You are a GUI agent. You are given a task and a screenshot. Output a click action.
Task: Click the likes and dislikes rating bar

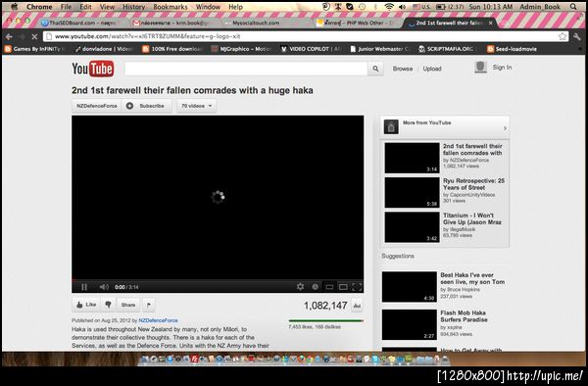click(x=325, y=320)
